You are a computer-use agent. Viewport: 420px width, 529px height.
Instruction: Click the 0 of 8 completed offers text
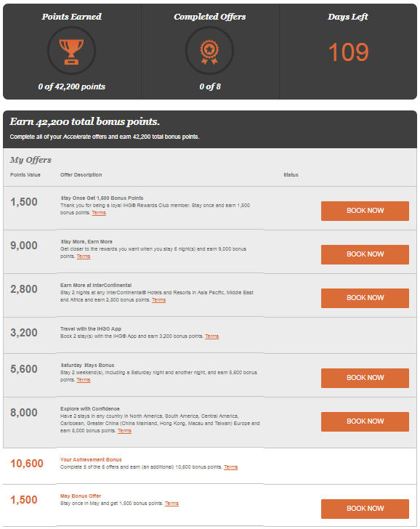coord(210,86)
